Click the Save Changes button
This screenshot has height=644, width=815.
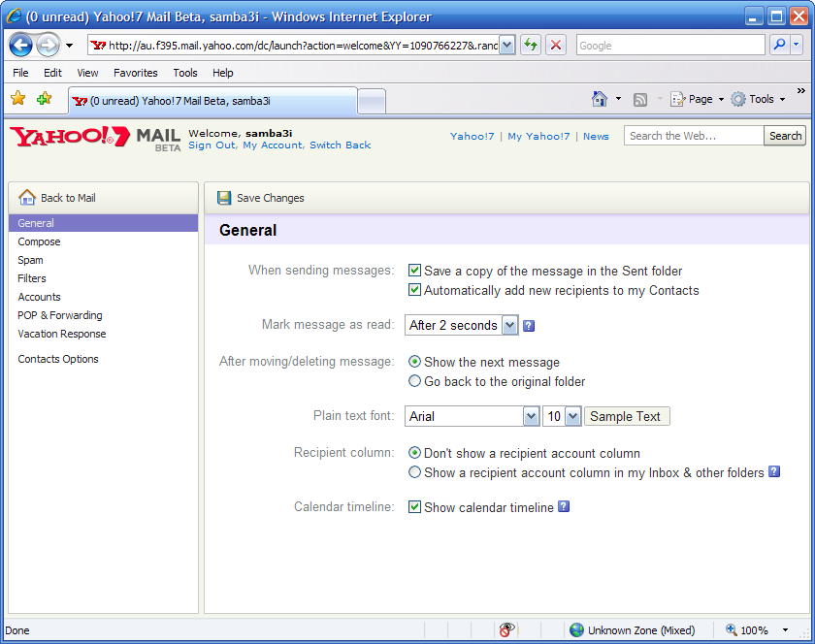coord(261,198)
